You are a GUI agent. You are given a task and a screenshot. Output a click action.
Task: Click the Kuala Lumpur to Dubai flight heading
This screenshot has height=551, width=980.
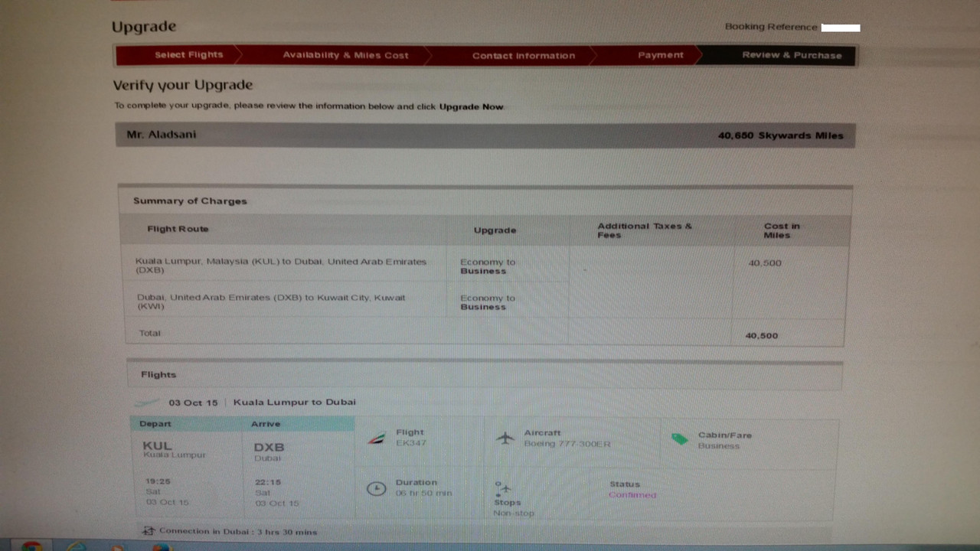pos(294,403)
